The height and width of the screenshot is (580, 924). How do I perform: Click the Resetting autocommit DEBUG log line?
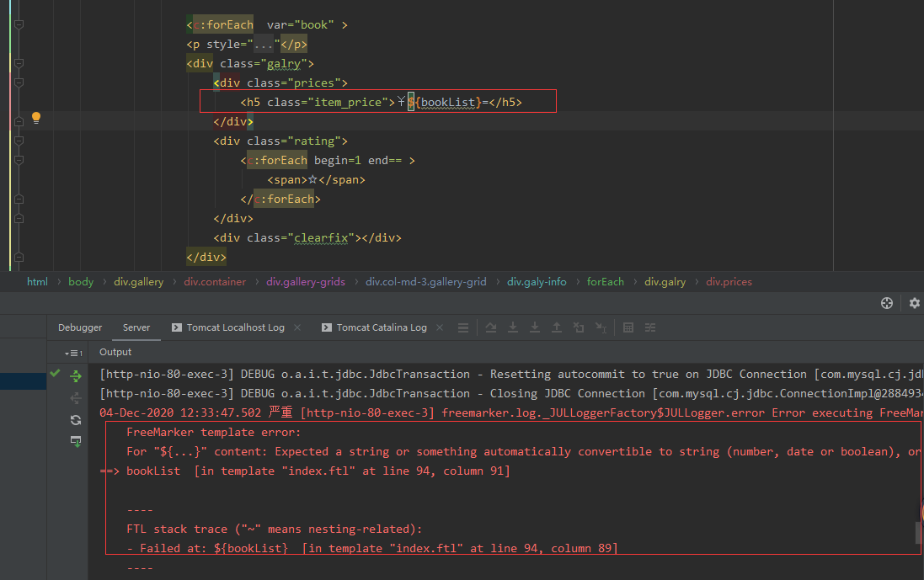coord(511,374)
